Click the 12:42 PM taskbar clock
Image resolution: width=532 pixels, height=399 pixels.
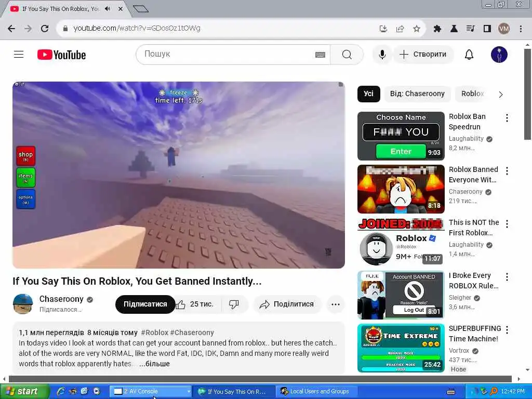[513, 392]
